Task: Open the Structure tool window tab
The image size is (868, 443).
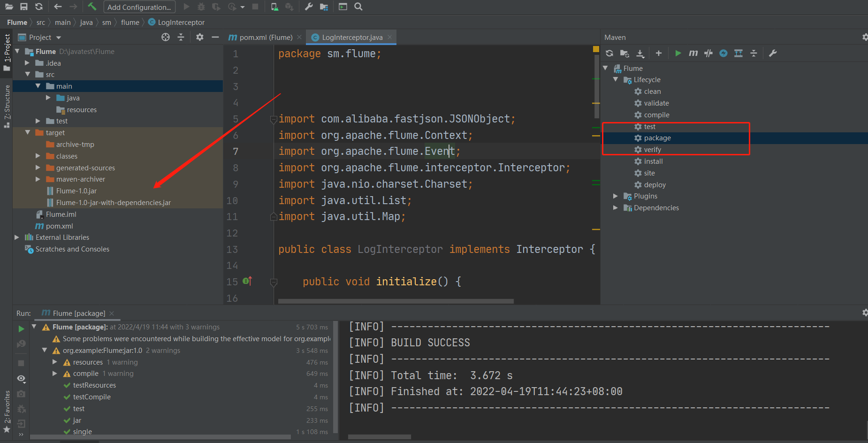Action: click(x=7, y=106)
